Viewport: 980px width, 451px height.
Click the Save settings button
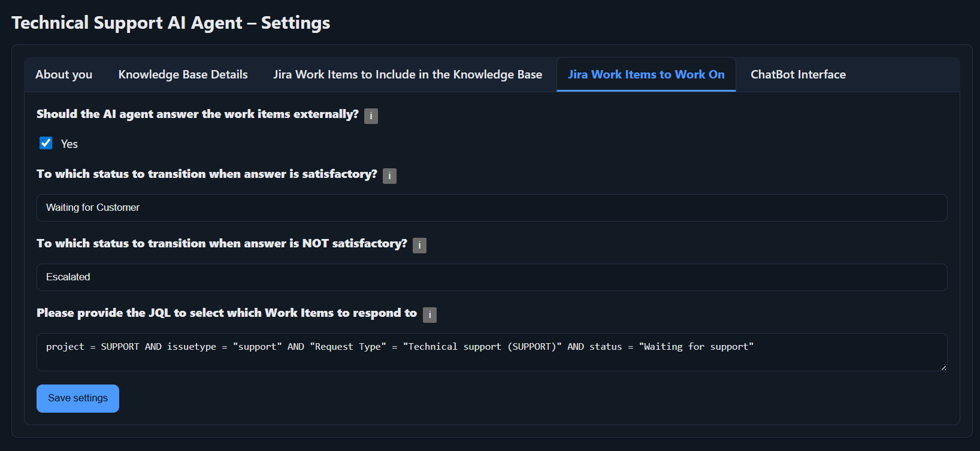coord(78,398)
